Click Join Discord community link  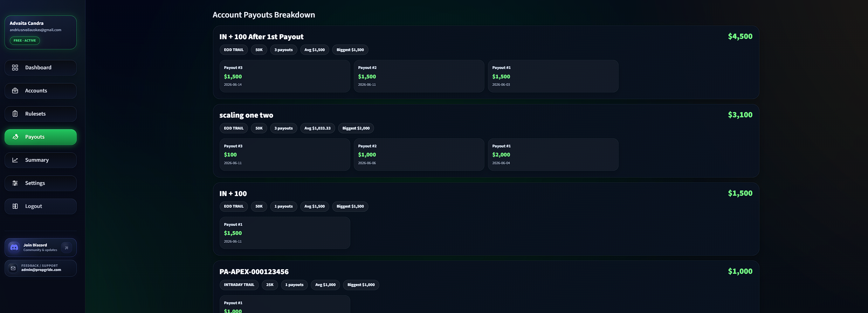pyautogui.click(x=41, y=248)
